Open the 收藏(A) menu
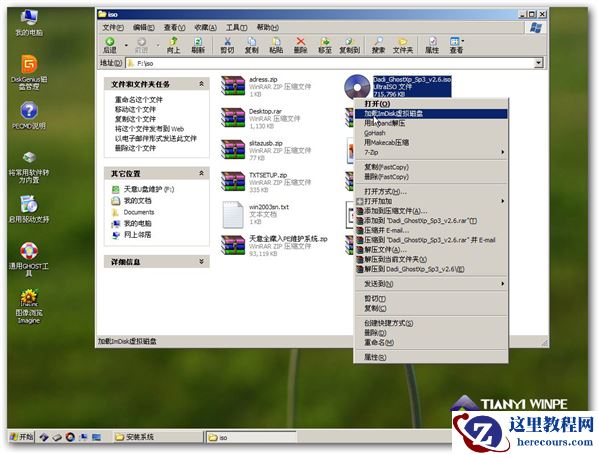 [206, 28]
